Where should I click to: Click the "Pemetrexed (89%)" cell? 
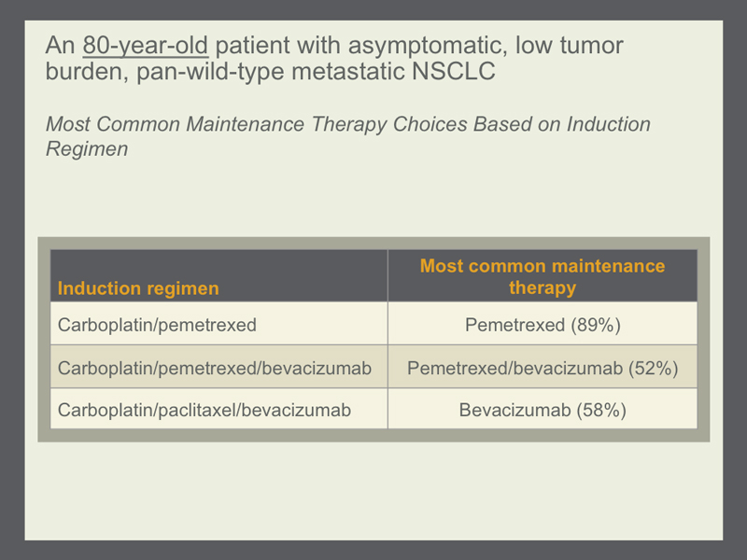(x=543, y=324)
